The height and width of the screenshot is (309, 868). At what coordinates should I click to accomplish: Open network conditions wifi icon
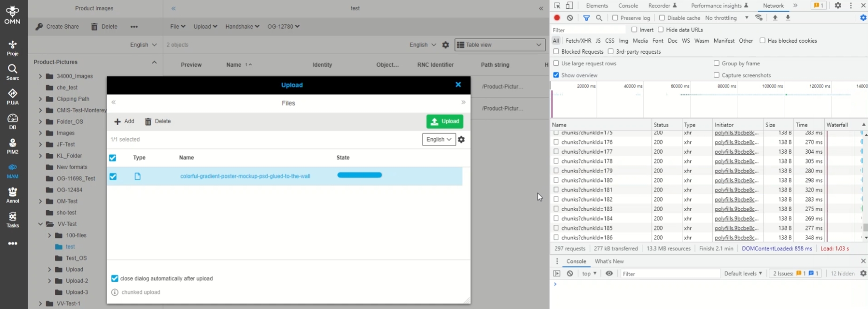click(759, 18)
